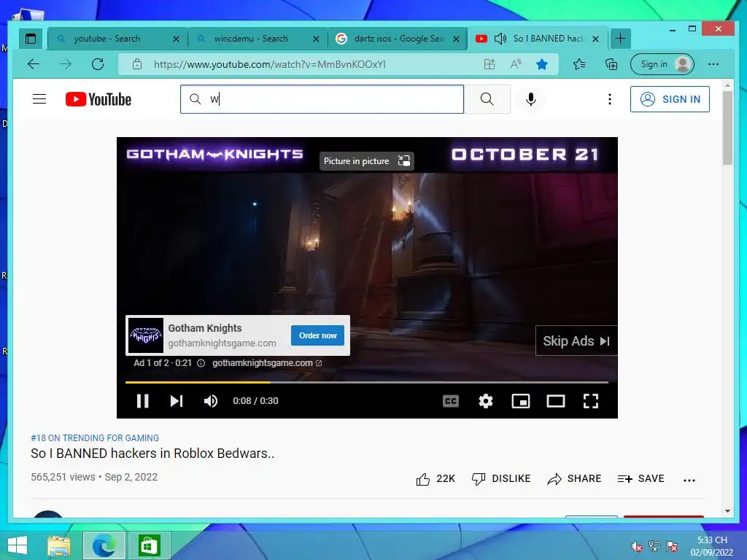Screen dimensions: 747x560
Task: Open the Edge tab actions menu icon
Action: 31,39
